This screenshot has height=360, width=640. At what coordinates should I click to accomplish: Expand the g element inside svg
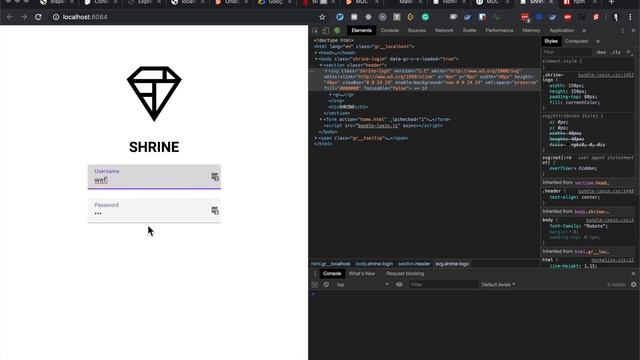tap(330, 95)
